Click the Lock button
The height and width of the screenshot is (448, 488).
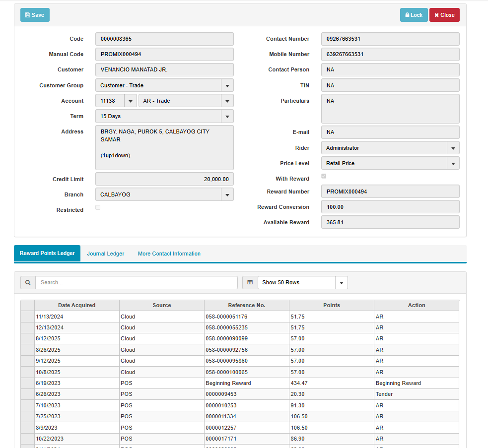coord(414,15)
